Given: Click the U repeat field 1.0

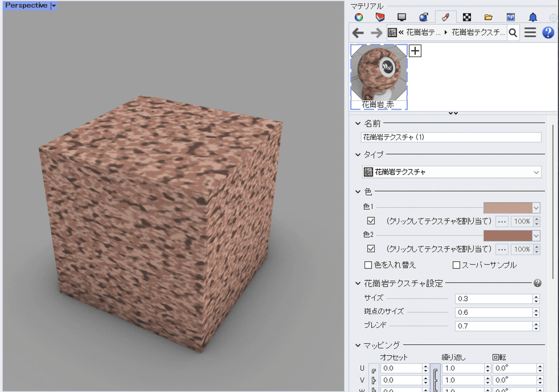Looking at the screenshot, I should (x=464, y=369).
